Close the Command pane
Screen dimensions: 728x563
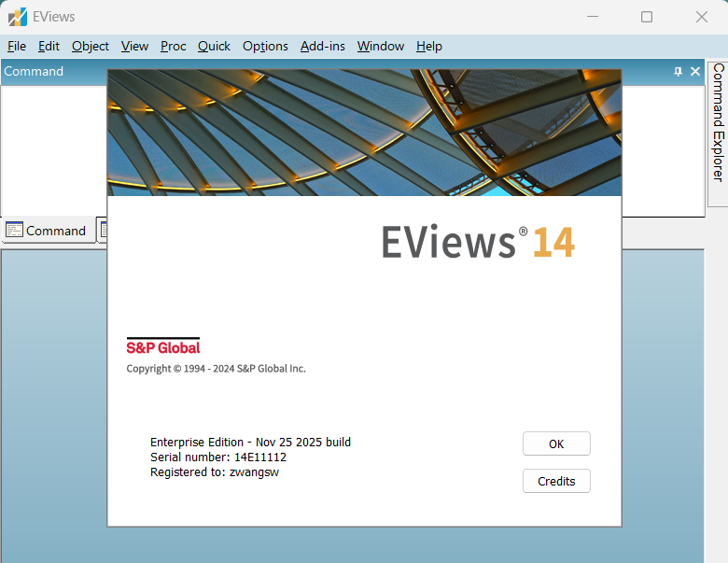[x=695, y=71]
